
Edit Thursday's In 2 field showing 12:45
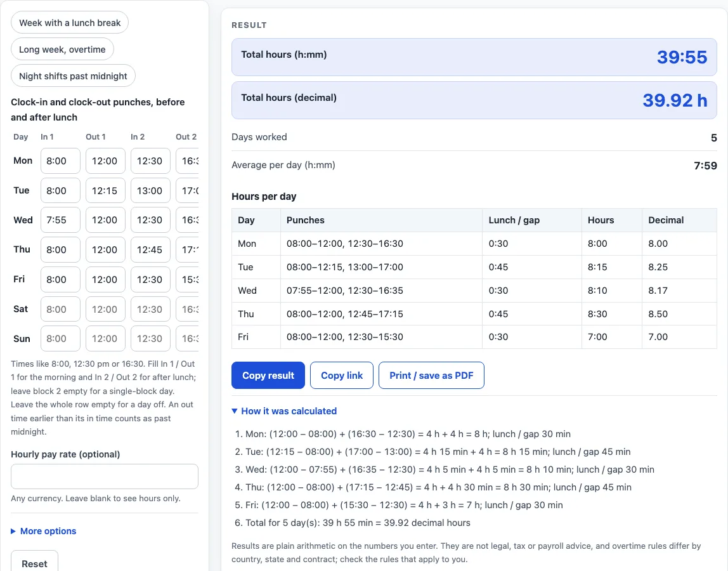coord(150,250)
